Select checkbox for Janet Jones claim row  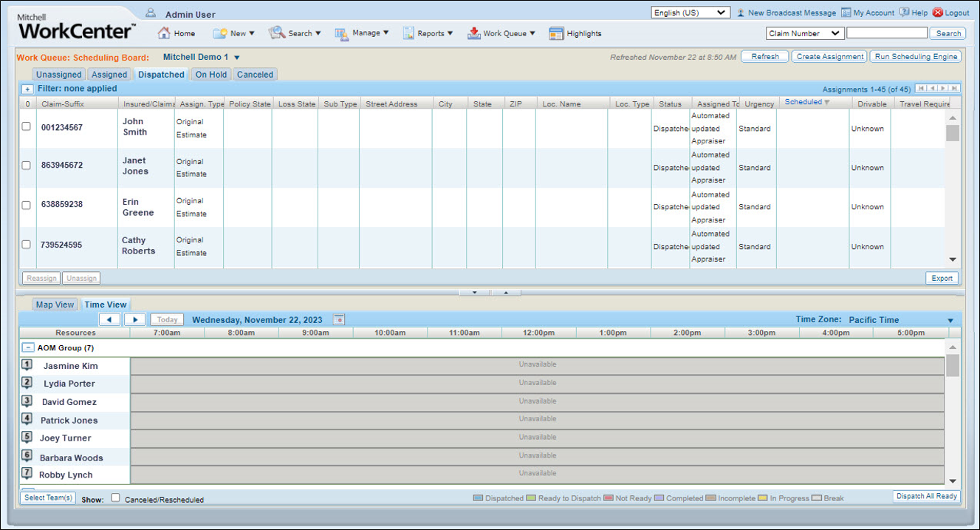coord(27,166)
